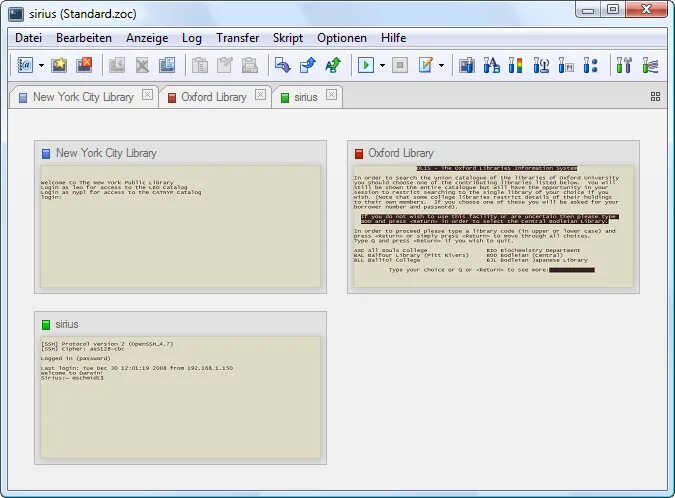The image size is (675, 498).
Task: Open the connection settings test-tube antenna icon
Action: (541, 65)
